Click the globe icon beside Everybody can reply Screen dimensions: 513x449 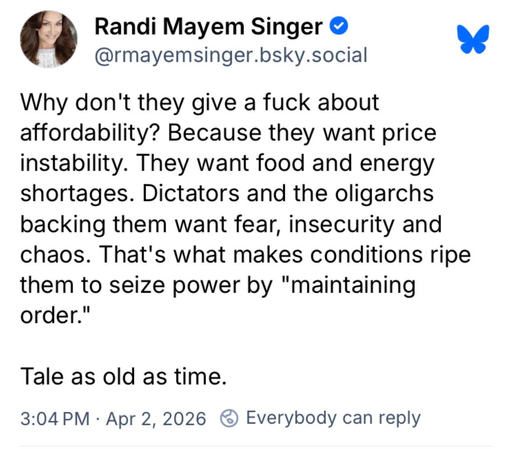(x=229, y=418)
